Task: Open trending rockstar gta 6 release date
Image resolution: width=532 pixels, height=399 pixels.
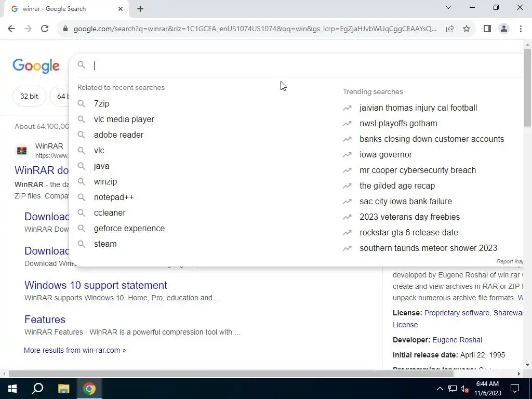Action: [408, 233]
